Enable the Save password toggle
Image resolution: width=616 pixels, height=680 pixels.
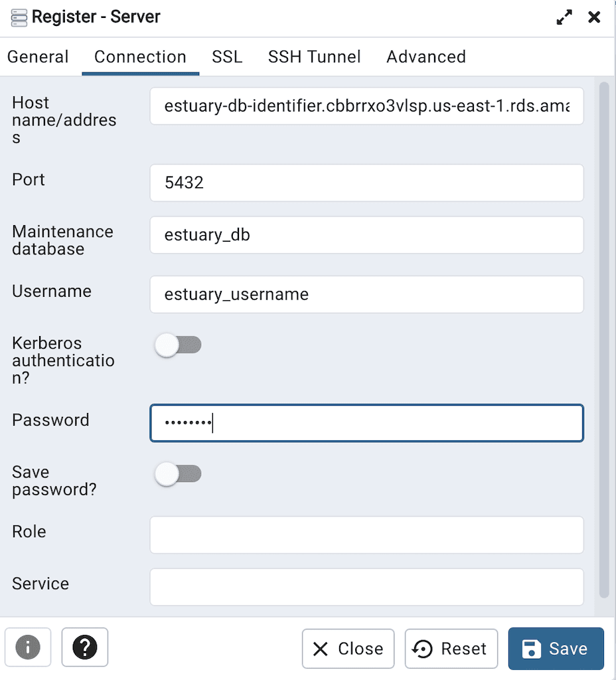(x=178, y=473)
